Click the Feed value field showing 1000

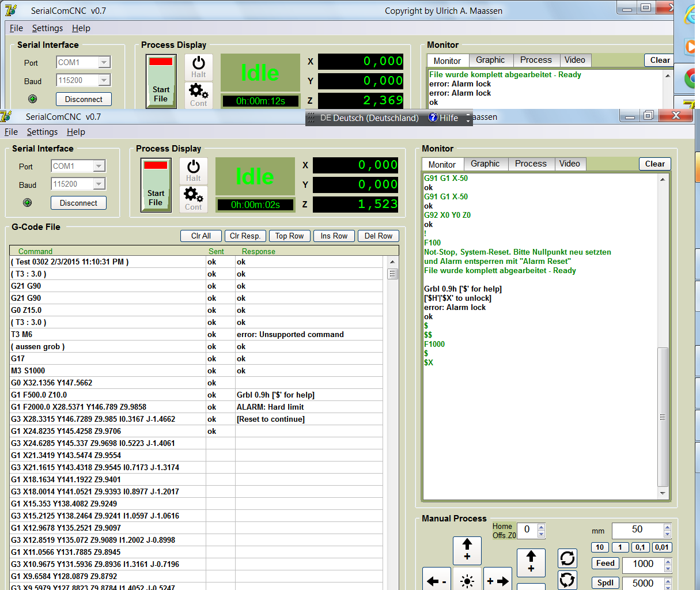click(x=643, y=564)
